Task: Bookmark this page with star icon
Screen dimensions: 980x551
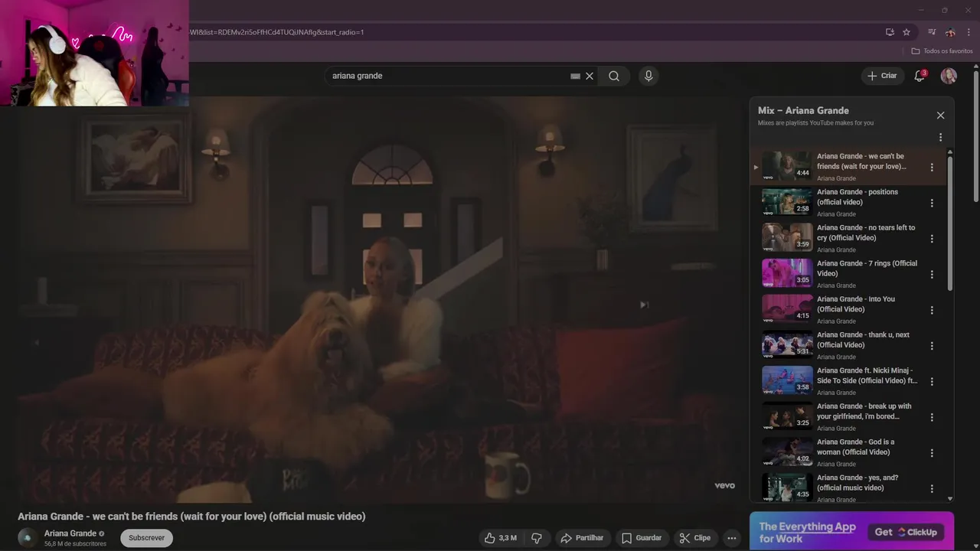Action: (x=906, y=32)
